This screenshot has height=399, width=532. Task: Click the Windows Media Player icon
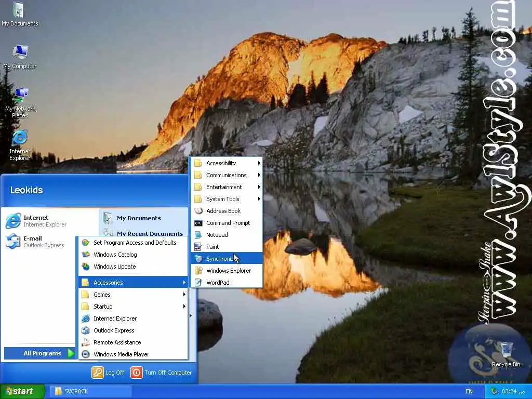coord(86,354)
